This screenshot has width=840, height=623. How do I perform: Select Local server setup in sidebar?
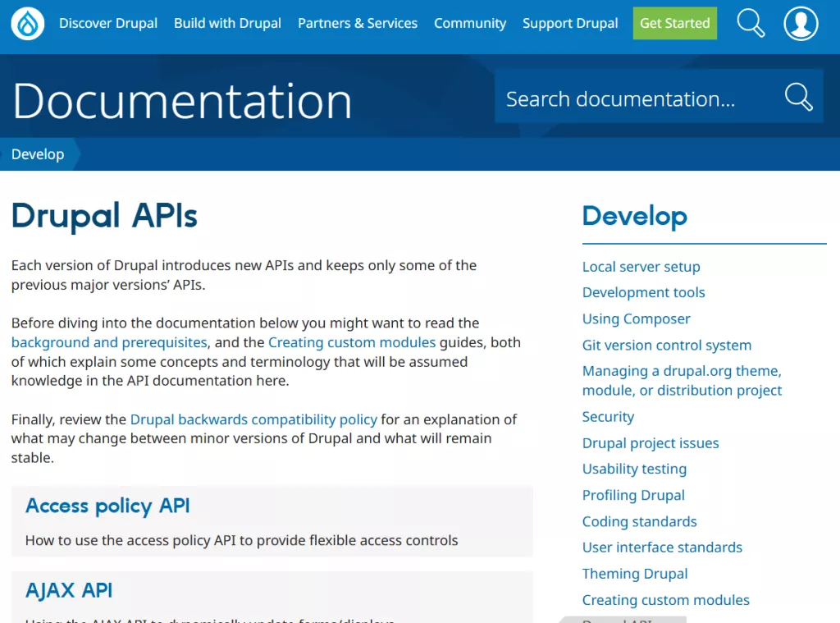pos(641,267)
